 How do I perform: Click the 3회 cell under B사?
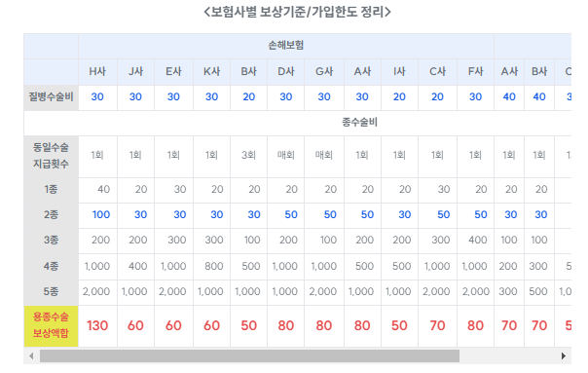tap(248, 155)
